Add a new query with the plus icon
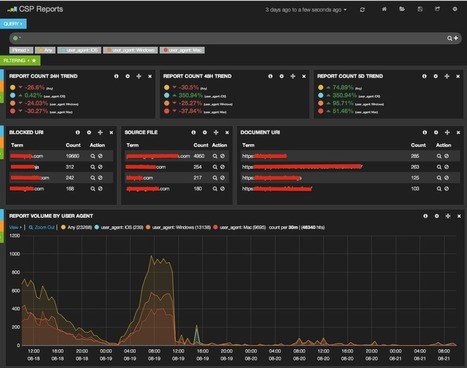This screenshot has height=368, width=467. (456, 38)
